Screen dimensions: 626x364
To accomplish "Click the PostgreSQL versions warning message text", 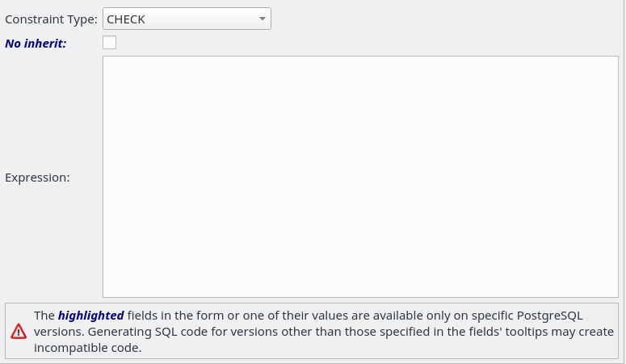I will [x=323, y=332].
